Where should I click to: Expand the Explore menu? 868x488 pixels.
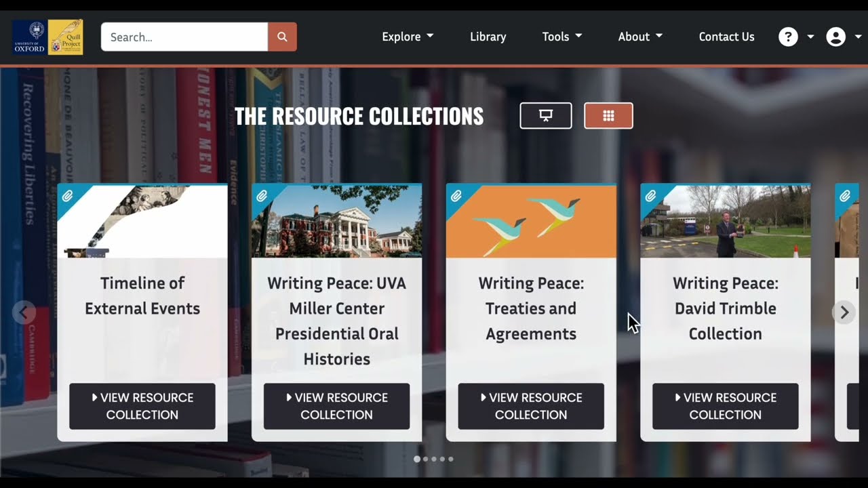tap(408, 37)
